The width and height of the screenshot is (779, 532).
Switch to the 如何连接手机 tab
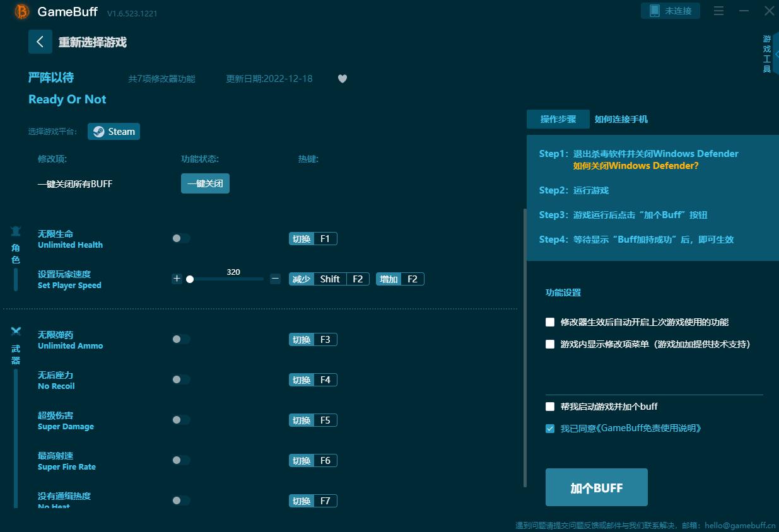(621, 119)
